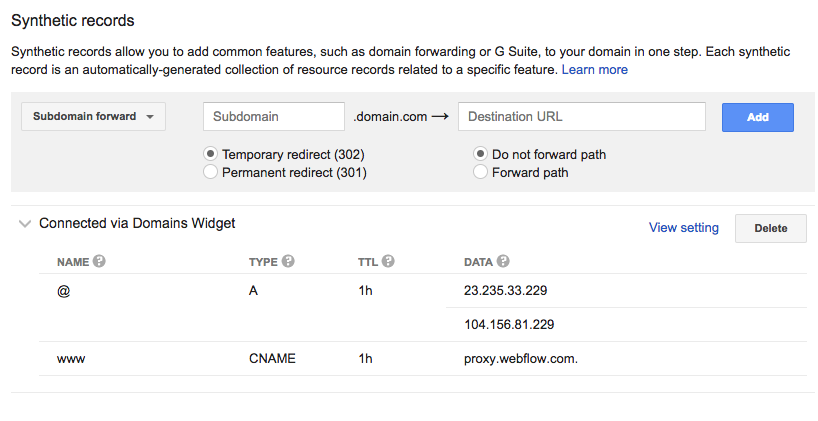Click help icon next to TTL column

click(x=388, y=261)
